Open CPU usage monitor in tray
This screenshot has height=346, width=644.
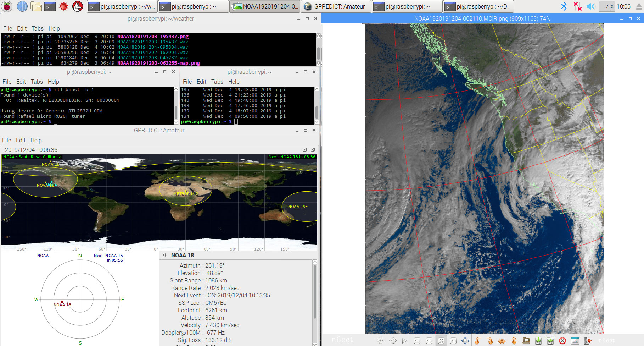click(x=607, y=6)
